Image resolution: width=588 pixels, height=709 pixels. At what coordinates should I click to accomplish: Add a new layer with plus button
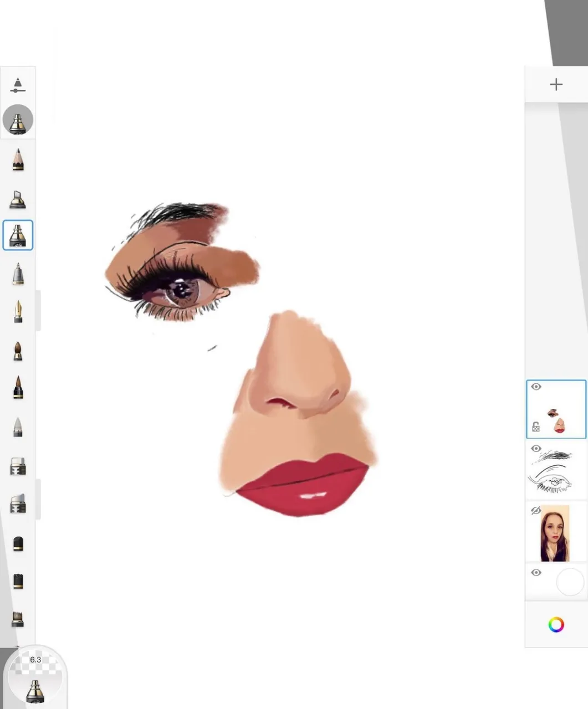tap(556, 84)
